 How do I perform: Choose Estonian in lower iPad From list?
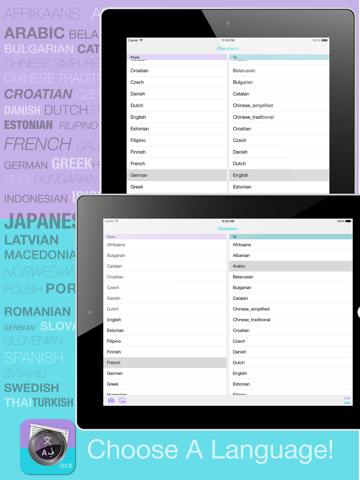click(x=165, y=331)
